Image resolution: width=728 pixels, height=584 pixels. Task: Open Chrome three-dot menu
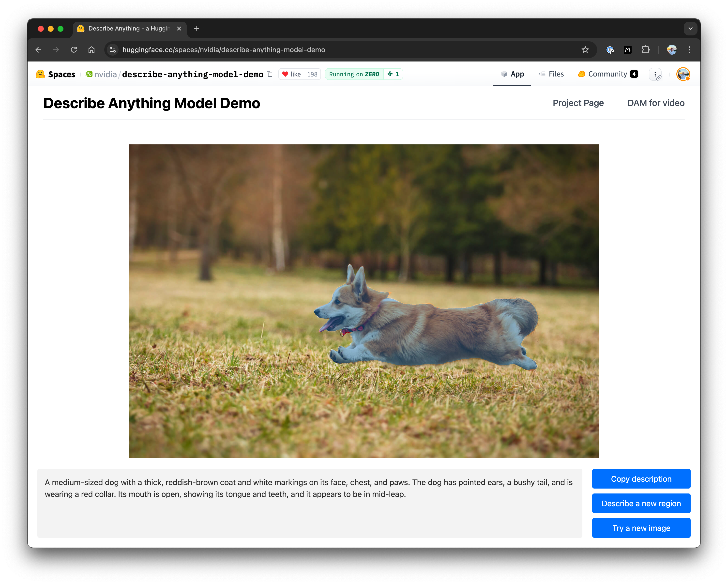point(689,50)
